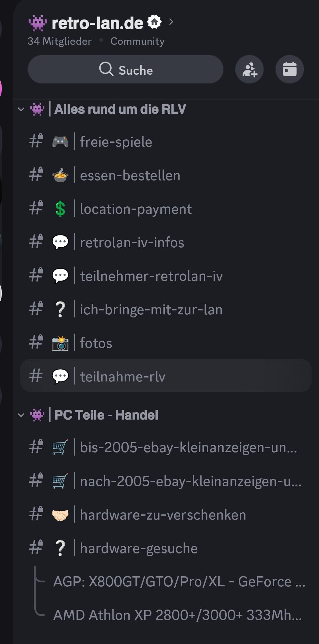This screenshot has width=319, height=644.
Task: Open the hardware-zu-verschenken channel
Action: tap(163, 515)
